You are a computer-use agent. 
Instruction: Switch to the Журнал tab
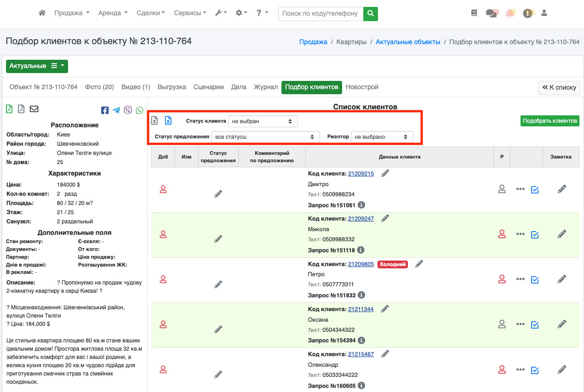point(265,87)
